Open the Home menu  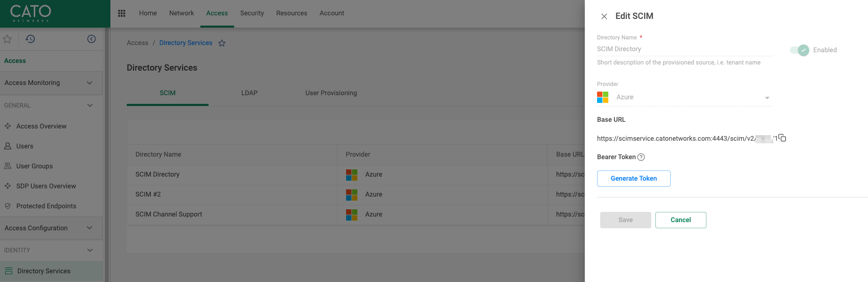pos(148,13)
